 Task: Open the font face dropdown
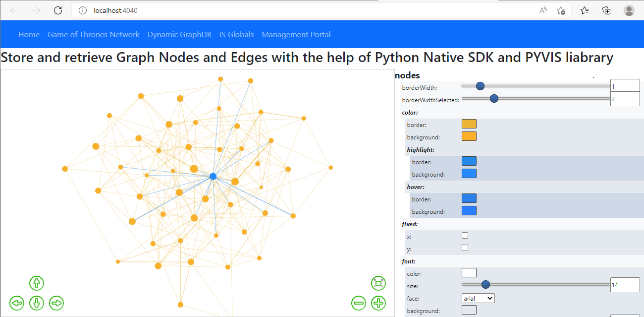tap(478, 298)
